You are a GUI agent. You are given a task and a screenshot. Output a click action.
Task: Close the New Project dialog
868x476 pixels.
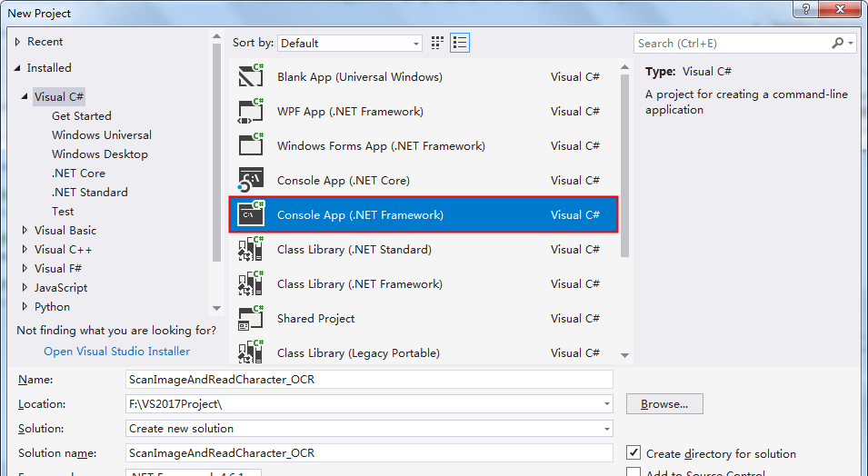(x=841, y=9)
